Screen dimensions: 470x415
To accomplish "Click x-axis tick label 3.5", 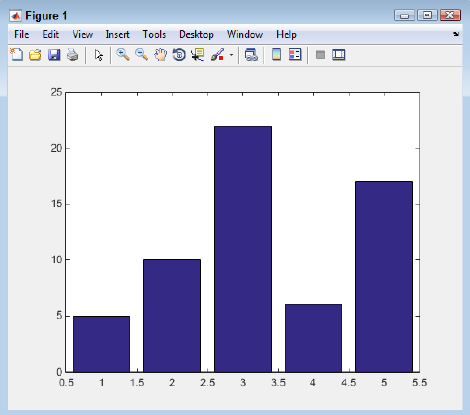I will click(x=278, y=383).
